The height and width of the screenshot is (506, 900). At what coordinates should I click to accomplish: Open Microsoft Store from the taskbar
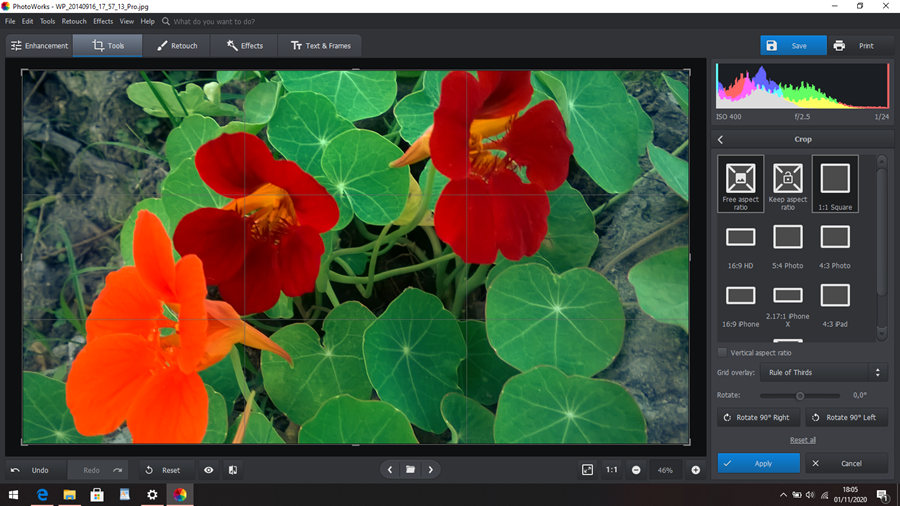coord(97,495)
